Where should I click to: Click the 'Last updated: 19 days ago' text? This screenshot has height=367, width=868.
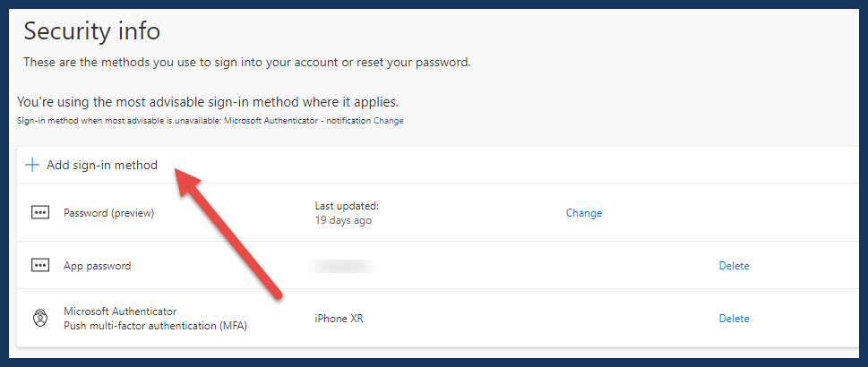tap(347, 213)
